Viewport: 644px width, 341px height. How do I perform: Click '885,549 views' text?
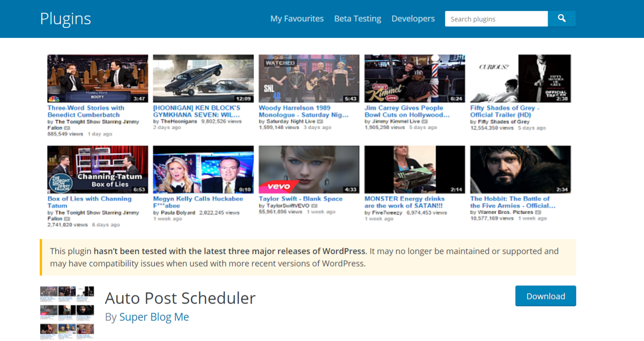point(65,134)
